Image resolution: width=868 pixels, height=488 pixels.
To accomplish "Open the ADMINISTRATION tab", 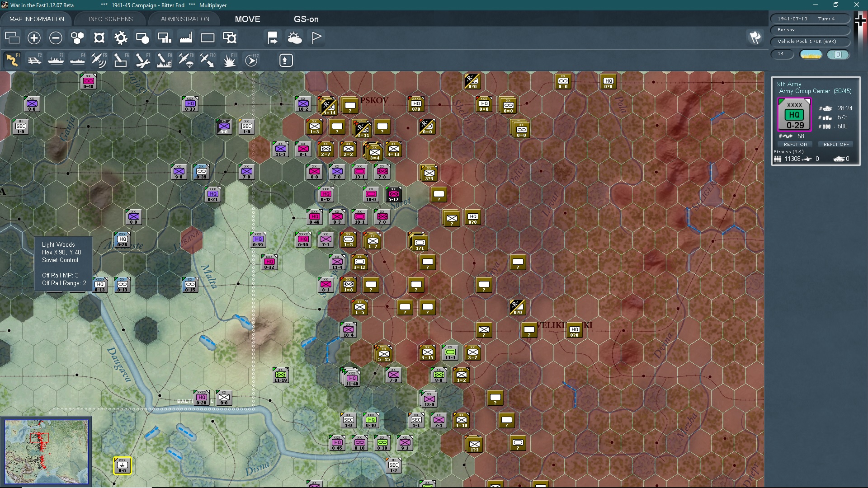I will [185, 19].
